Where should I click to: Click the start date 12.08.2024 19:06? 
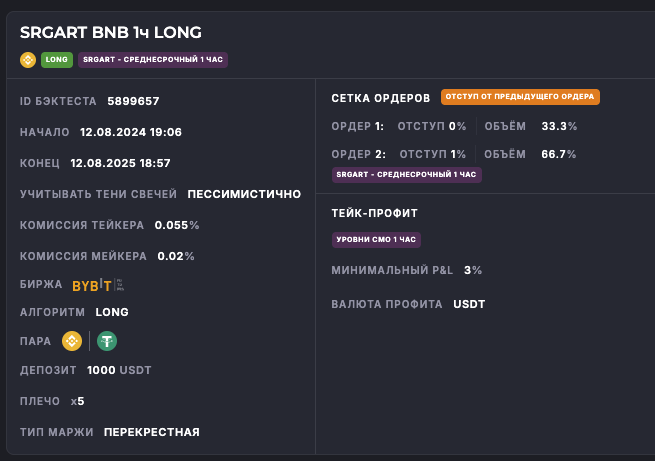pos(131,132)
